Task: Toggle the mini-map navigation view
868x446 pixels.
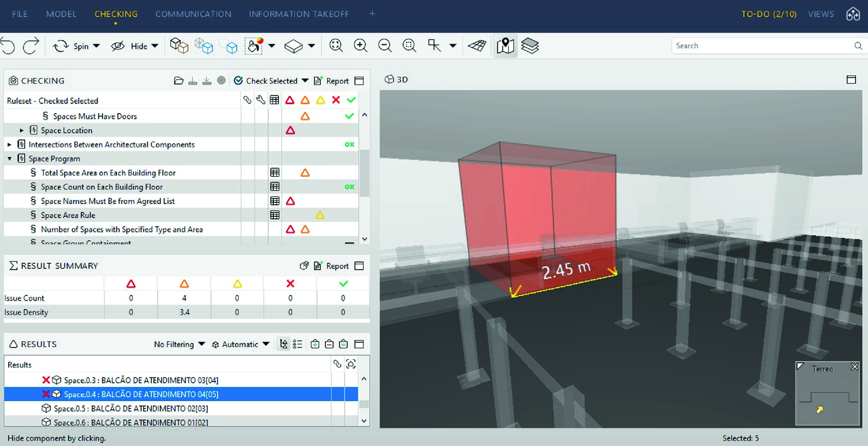Action: (x=505, y=46)
